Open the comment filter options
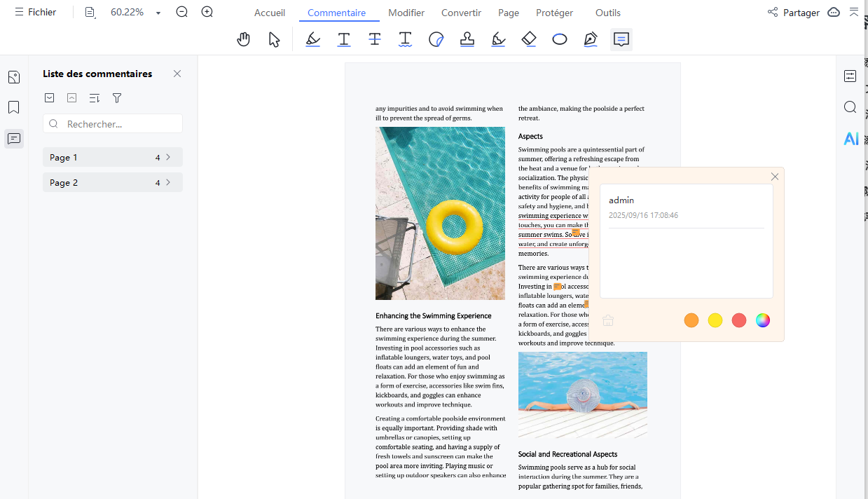This screenshot has width=868, height=499. 116,98
